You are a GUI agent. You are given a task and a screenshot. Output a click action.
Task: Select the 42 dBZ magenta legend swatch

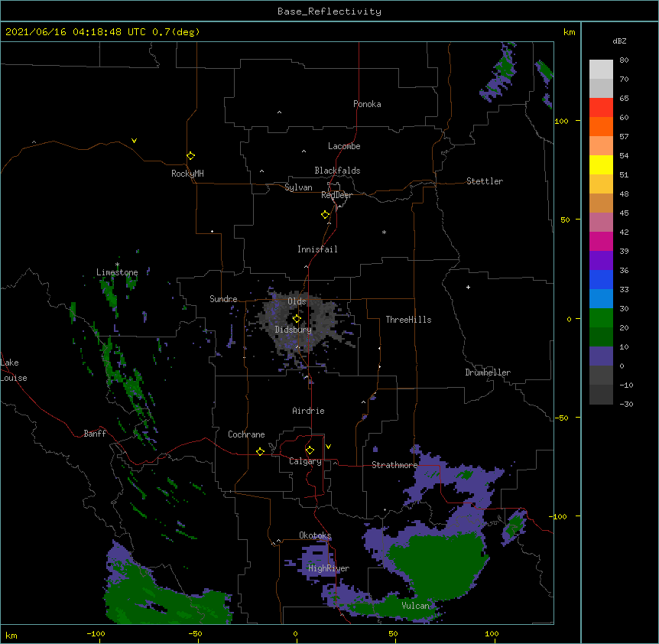(601, 241)
